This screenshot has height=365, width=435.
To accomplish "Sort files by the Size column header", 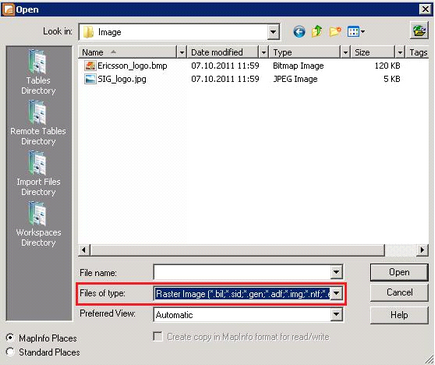I will point(373,52).
